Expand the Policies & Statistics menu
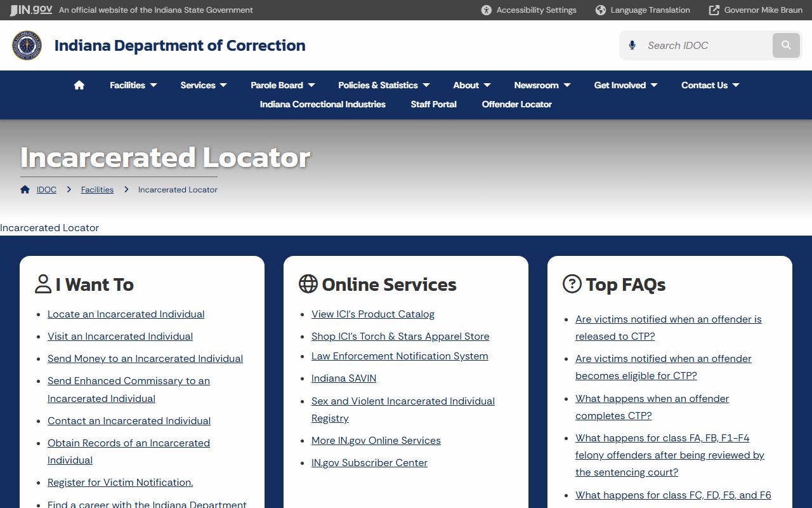Viewport: 812px width, 508px height. click(x=384, y=85)
